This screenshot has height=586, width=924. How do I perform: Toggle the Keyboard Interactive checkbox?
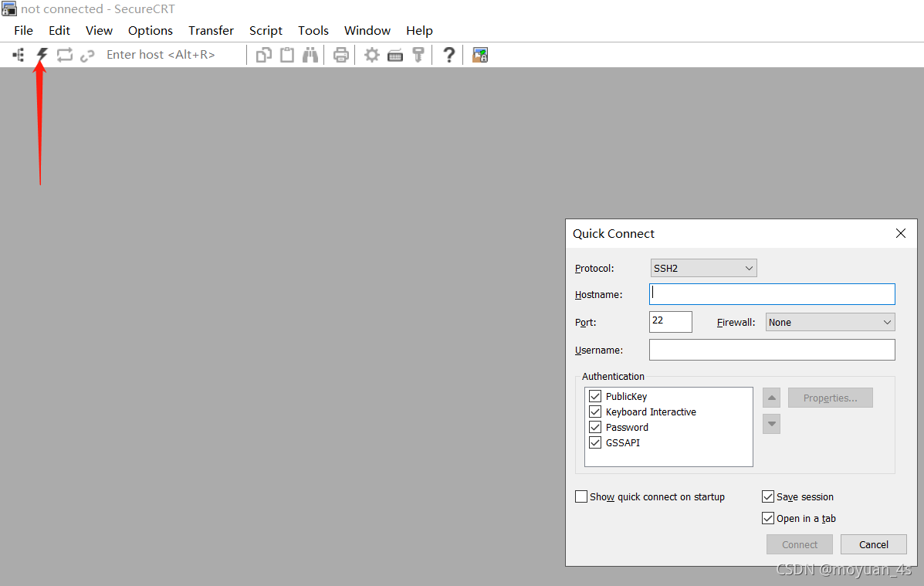coord(595,412)
